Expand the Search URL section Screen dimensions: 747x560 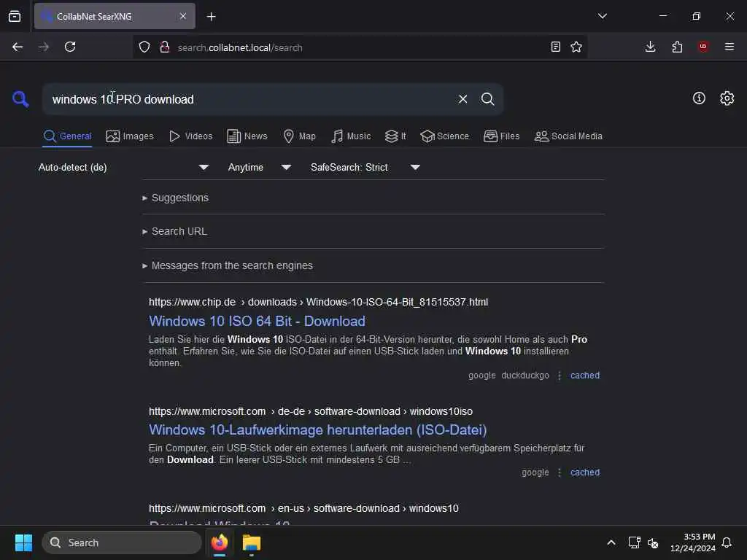click(174, 231)
